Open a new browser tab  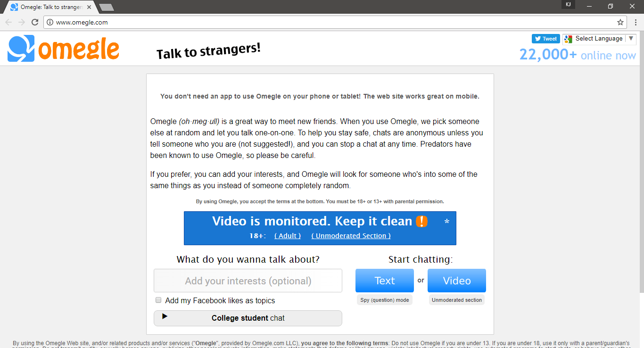click(x=107, y=7)
